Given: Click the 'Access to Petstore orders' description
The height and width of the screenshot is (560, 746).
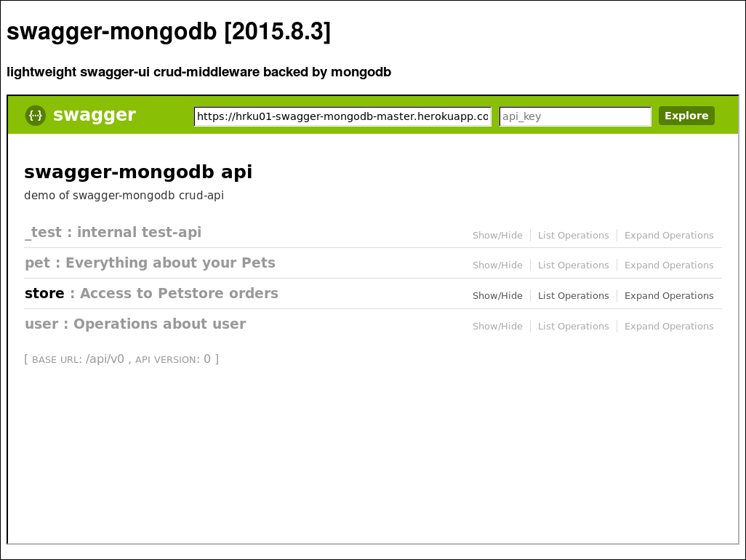Looking at the screenshot, I should [x=179, y=293].
